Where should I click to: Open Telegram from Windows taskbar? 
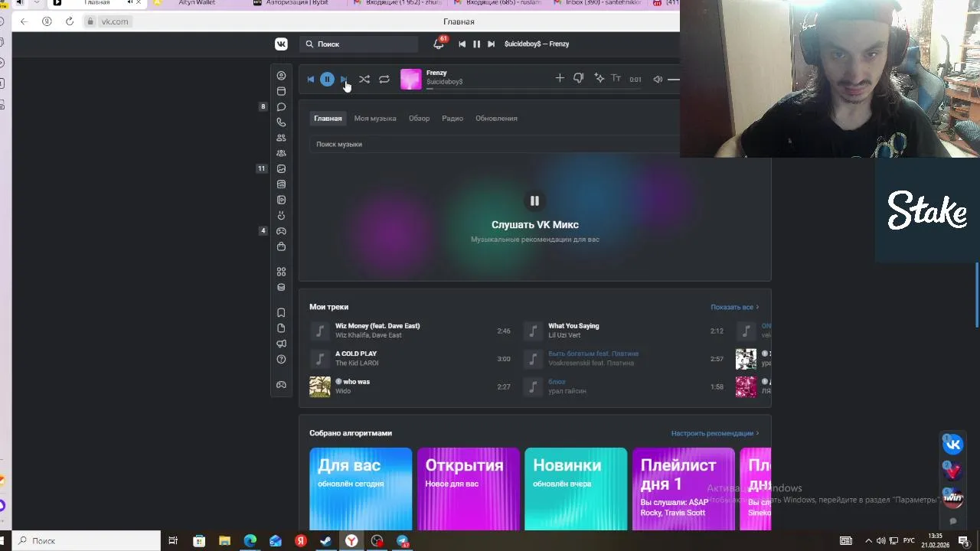pyautogui.click(x=402, y=541)
